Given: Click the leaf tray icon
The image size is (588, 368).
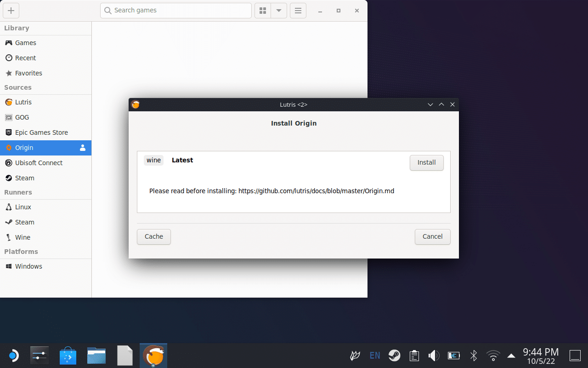Looking at the screenshot, I should 355,356.
